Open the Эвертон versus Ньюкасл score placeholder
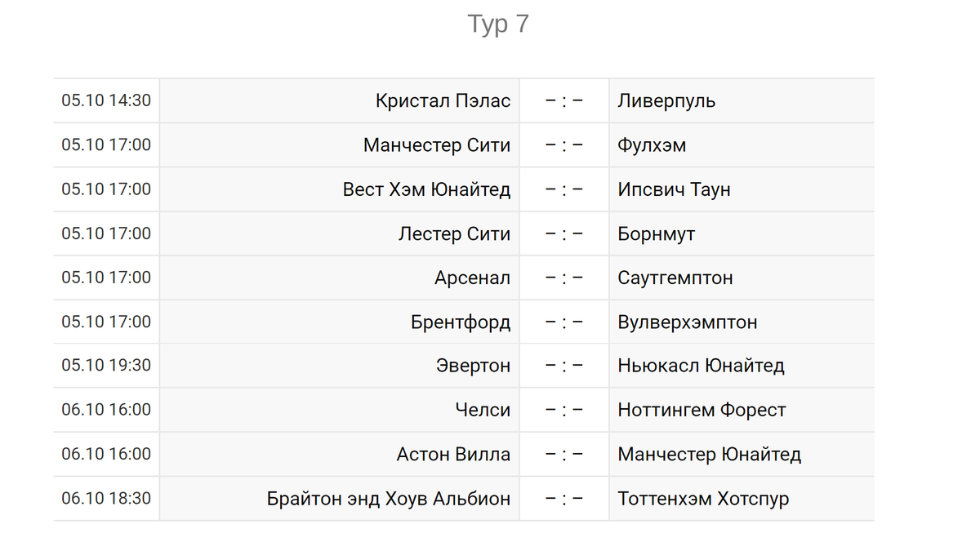Image resolution: width=980 pixels, height=551 pixels. tap(564, 366)
